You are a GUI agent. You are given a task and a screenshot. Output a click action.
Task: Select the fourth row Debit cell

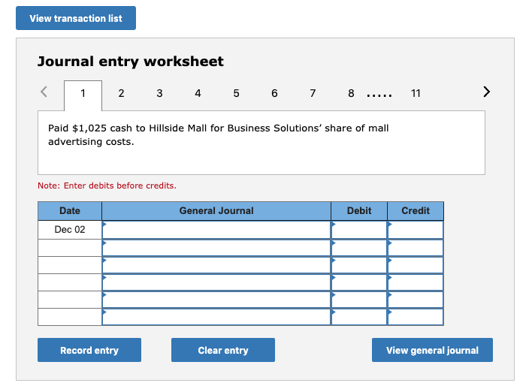359,282
